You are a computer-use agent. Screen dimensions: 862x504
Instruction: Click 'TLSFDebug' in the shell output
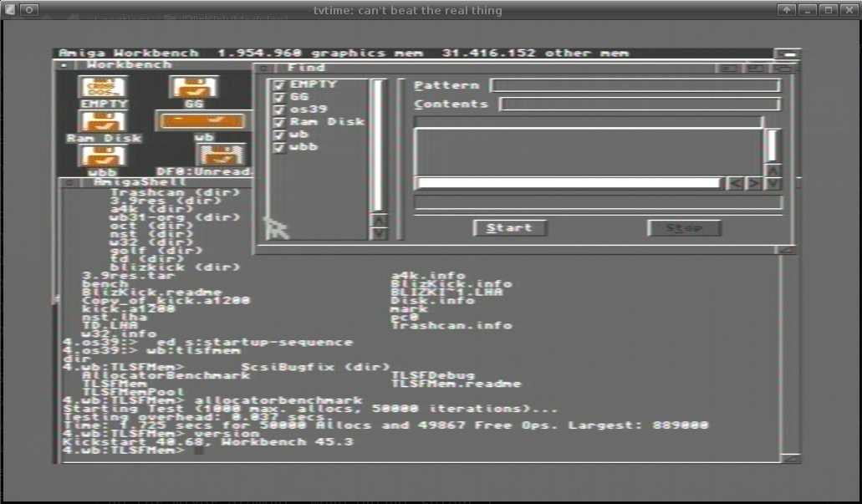point(432,375)
